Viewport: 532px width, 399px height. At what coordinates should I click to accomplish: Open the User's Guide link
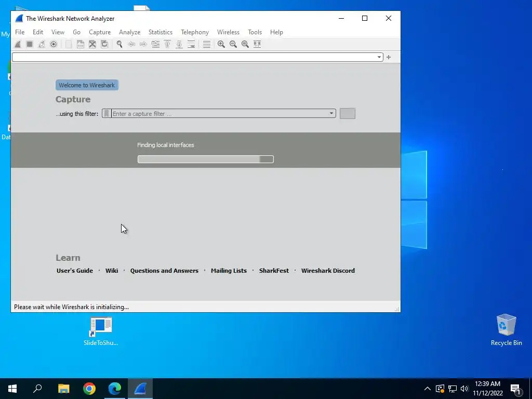point(75,271)
